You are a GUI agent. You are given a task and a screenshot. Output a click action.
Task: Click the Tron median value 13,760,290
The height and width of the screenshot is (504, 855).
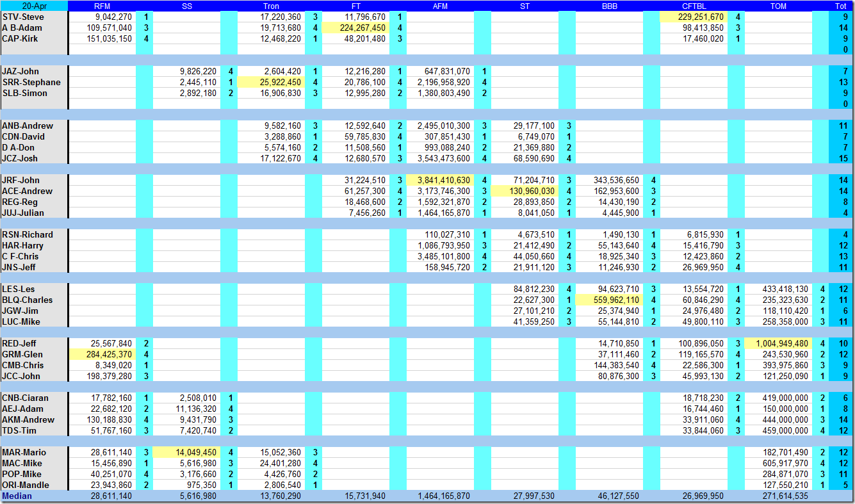(x=271, y=496)
